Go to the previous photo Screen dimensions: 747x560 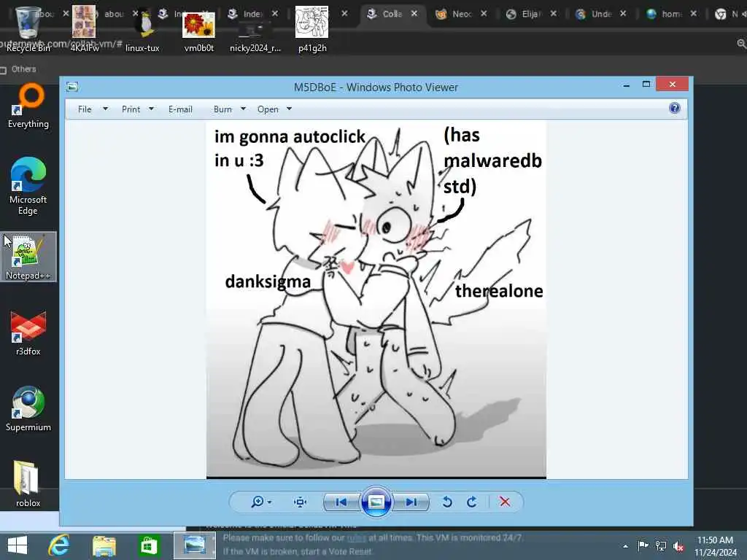tap(341, 502)
